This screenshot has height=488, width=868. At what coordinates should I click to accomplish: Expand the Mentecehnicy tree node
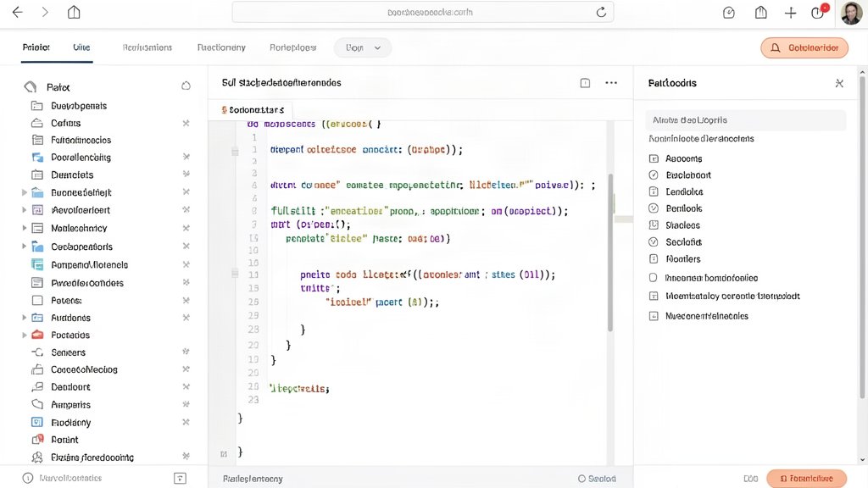(x=24, y=228)
